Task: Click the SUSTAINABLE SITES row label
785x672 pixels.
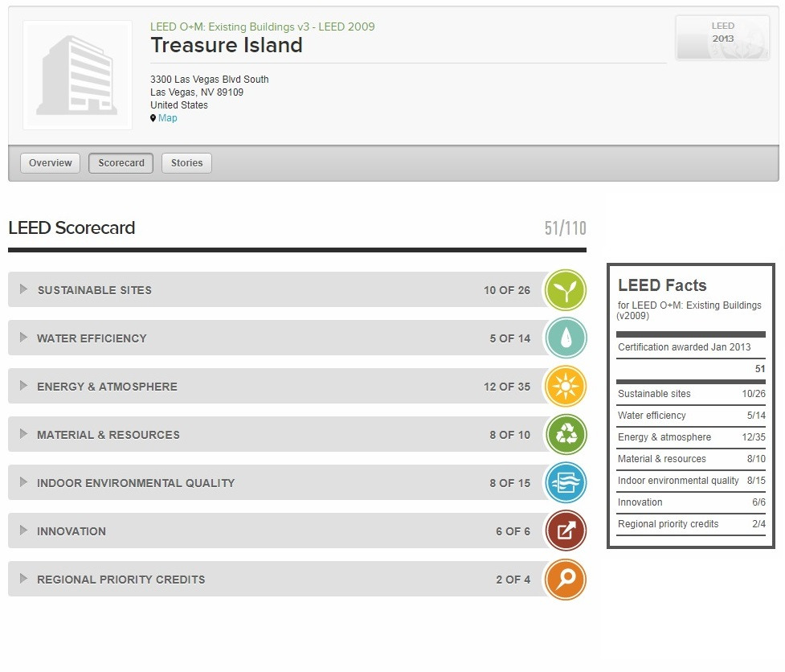Action: click(x=95, y=290)
